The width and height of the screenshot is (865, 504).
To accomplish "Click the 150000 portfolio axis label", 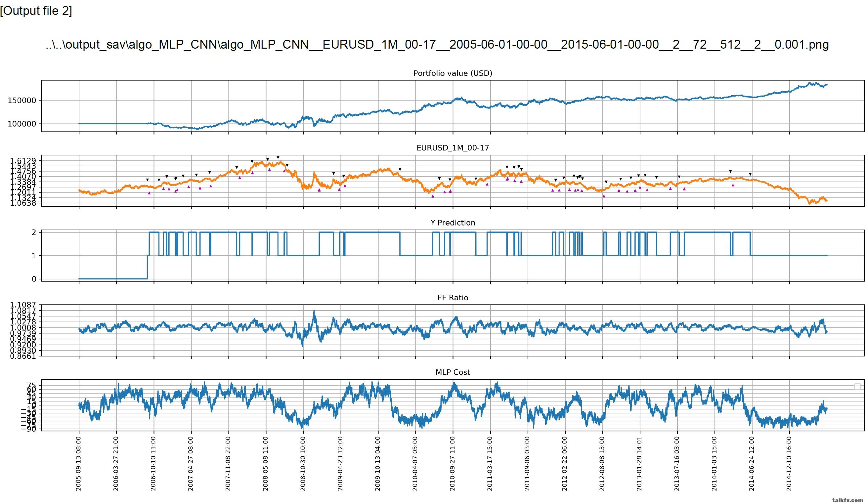I will 22,101.
